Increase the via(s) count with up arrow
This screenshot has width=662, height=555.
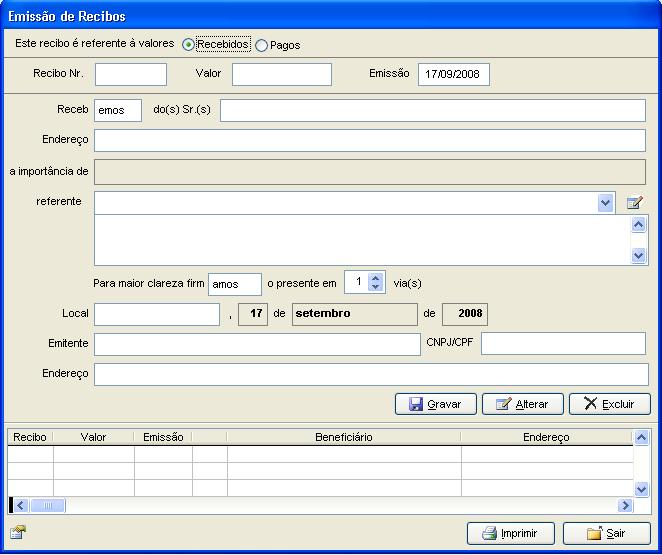click(375, 278)
